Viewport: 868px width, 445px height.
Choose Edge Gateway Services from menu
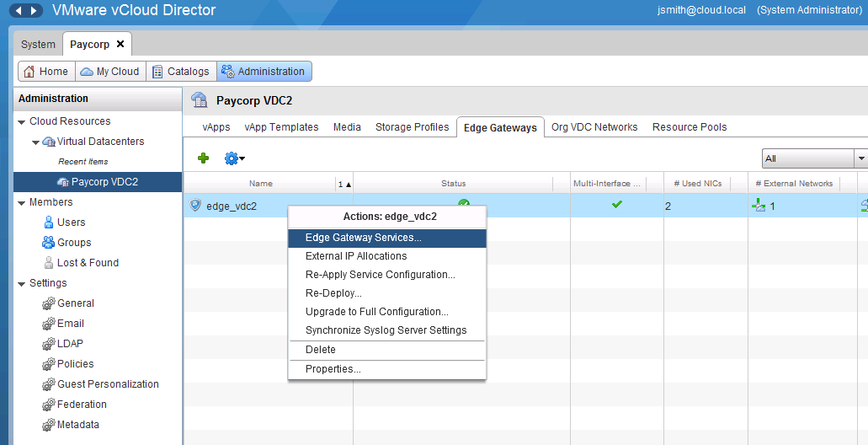387,238
